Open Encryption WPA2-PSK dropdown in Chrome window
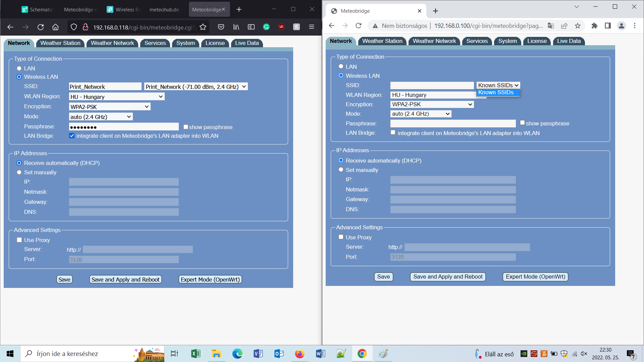 [x=432, y=105]
